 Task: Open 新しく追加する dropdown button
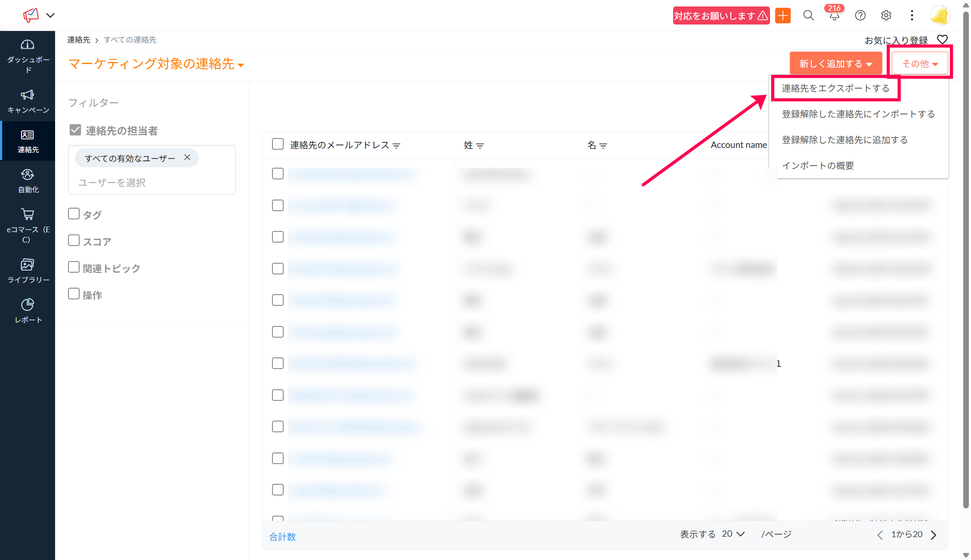tap(835, 64)
